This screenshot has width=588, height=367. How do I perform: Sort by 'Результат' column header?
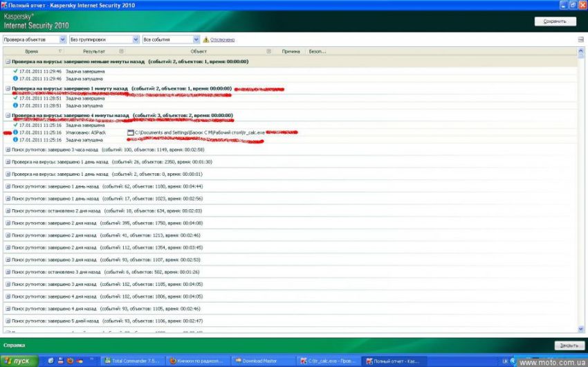click(x=94, y=51)
